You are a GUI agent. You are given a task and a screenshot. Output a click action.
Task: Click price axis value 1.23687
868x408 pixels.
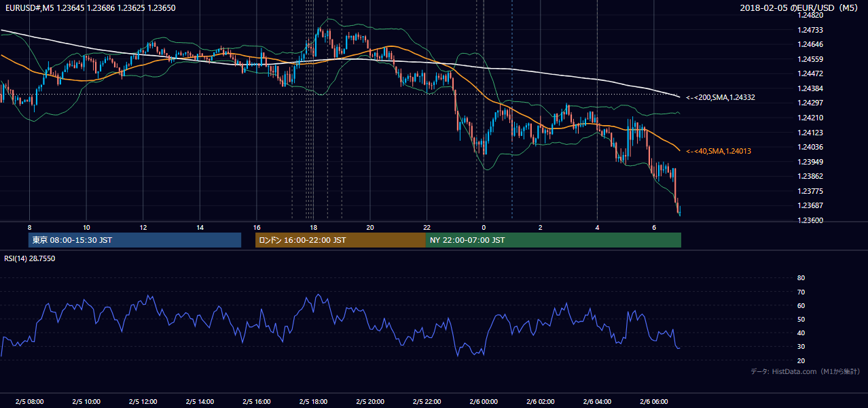[810, 205]
